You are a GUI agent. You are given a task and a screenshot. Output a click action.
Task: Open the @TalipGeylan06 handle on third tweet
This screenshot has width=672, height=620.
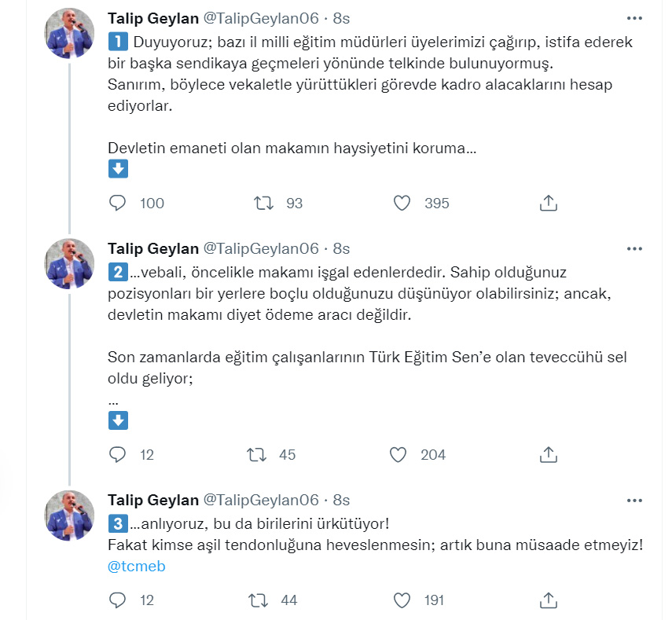261,500
